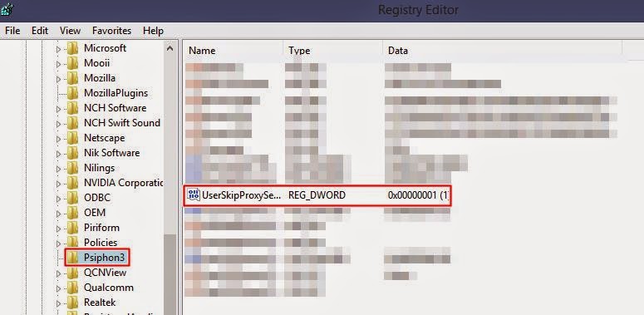Viewport: 644px width, 315px height.
Task: Expand the NCH Software key
Action: [x=58, y=109]
